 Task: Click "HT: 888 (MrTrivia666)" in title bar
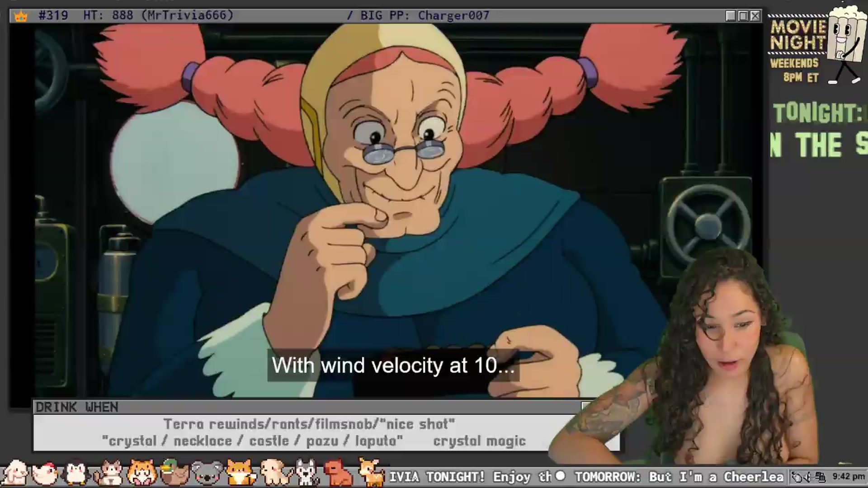(158, 15)
